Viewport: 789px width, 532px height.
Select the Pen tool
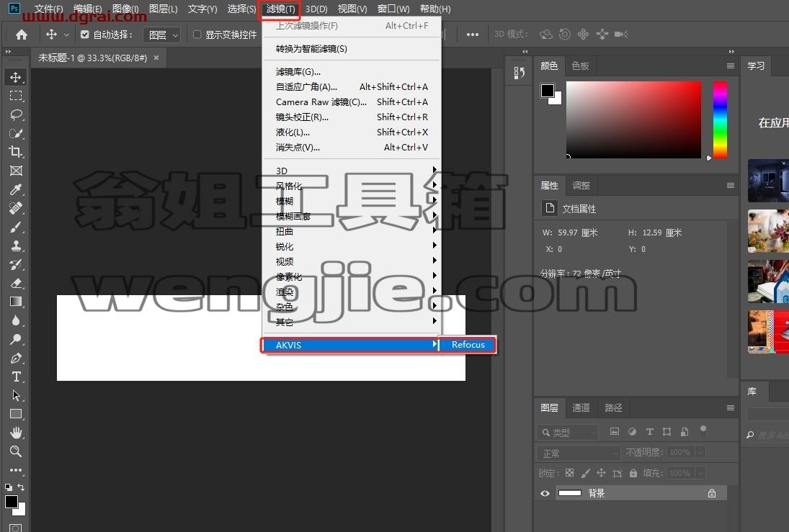[x=16, y=358]
